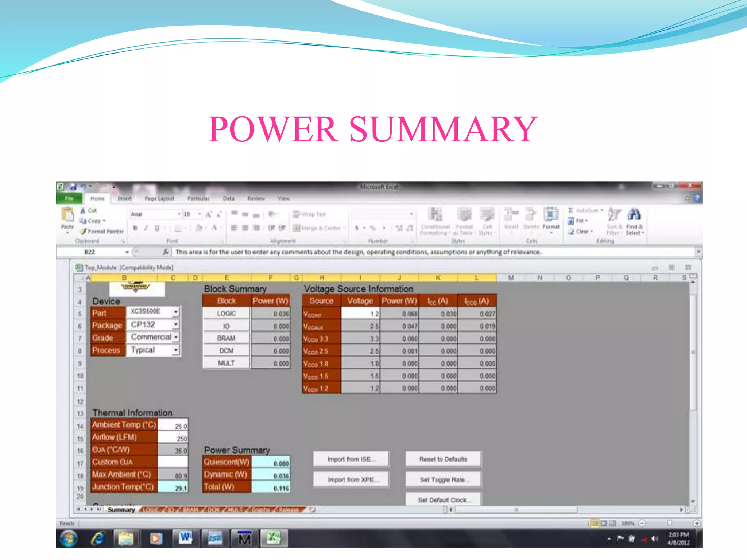
Task: Click the AutoSum sigma icon
Action: (x=571, y=210)
